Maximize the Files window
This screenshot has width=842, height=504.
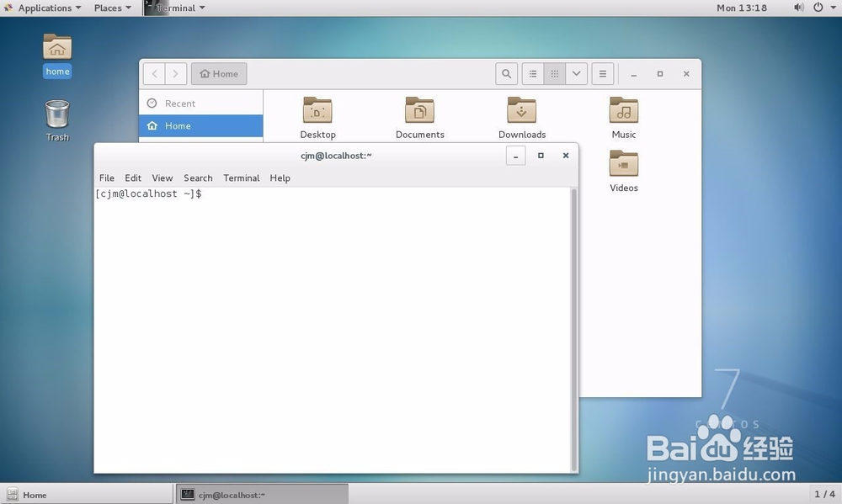point(660,74)
